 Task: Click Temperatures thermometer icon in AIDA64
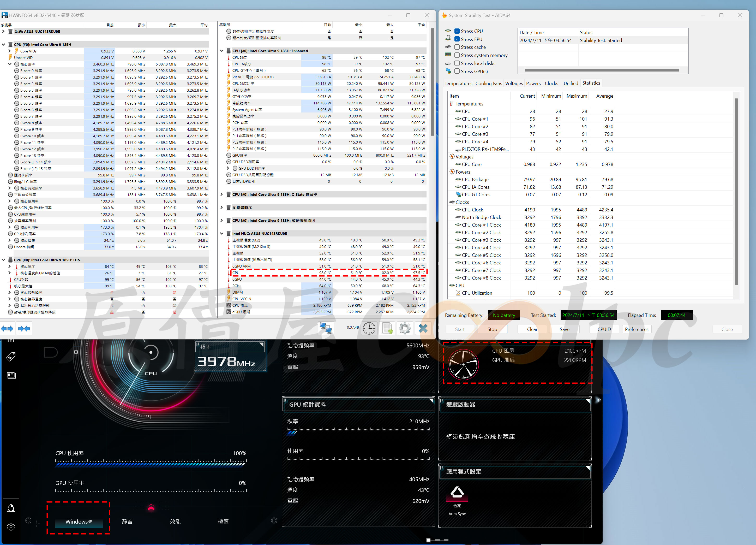tap(452, 104)
